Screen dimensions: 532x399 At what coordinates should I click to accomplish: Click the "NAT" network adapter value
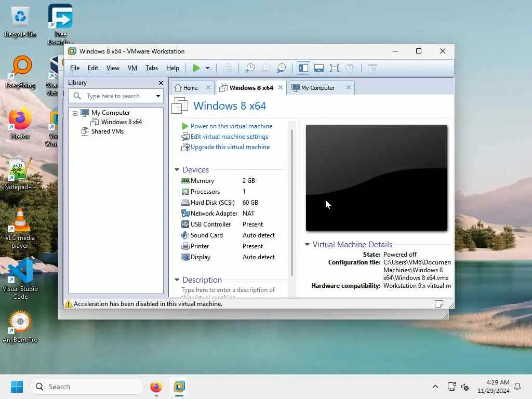[248, 214]
